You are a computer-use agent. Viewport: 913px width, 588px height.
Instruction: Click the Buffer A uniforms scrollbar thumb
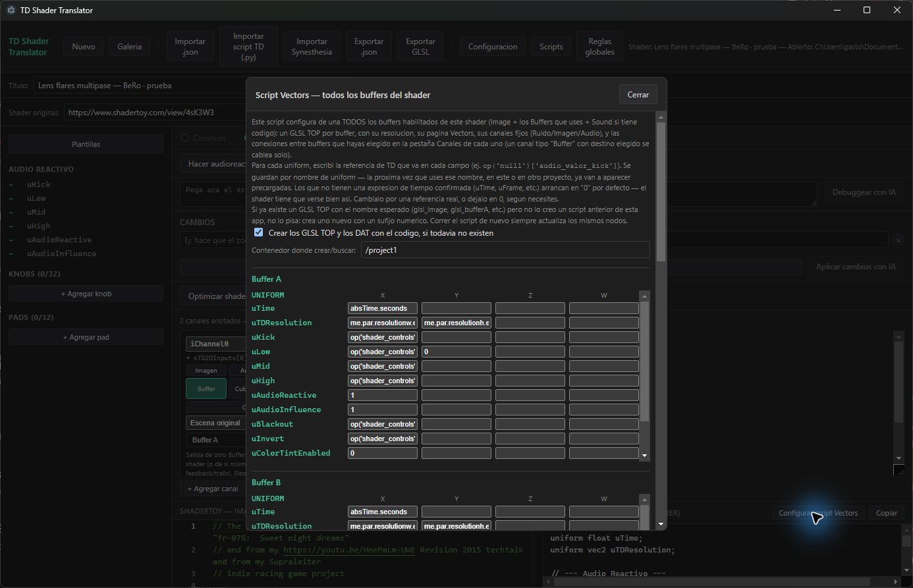click(645, 361)
